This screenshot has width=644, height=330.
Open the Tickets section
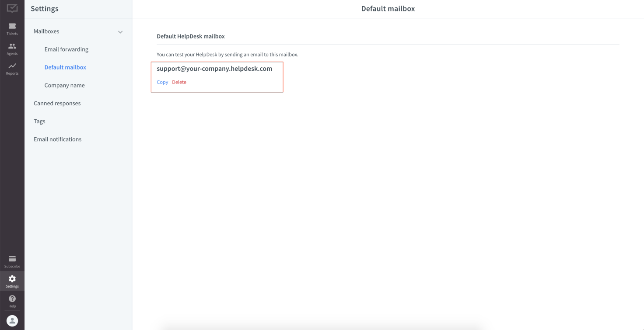tap(12, 29)
